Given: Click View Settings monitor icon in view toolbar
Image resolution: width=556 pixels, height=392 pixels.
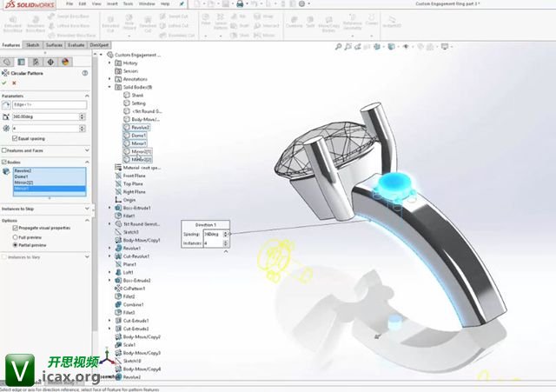Looking at the screenshot, I should point(445,46).
